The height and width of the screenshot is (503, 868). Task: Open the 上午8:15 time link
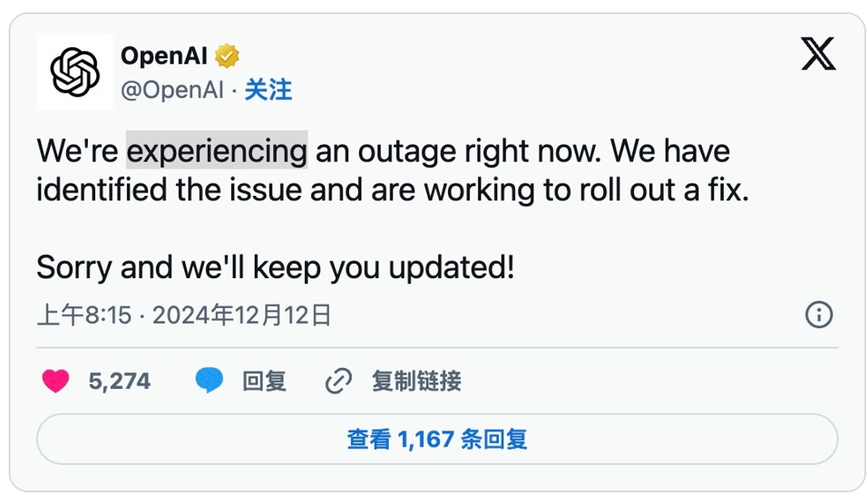click(x=84, y=315)
